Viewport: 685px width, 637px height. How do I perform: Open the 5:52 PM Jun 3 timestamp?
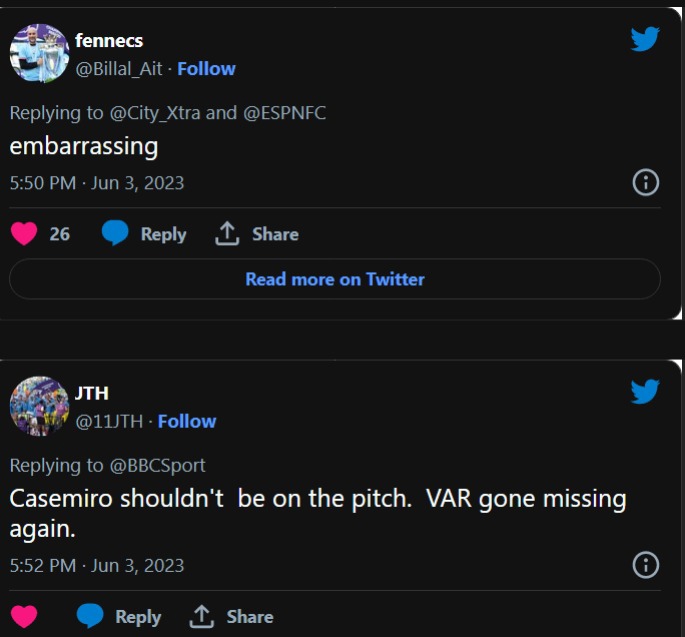click(97, 565)
